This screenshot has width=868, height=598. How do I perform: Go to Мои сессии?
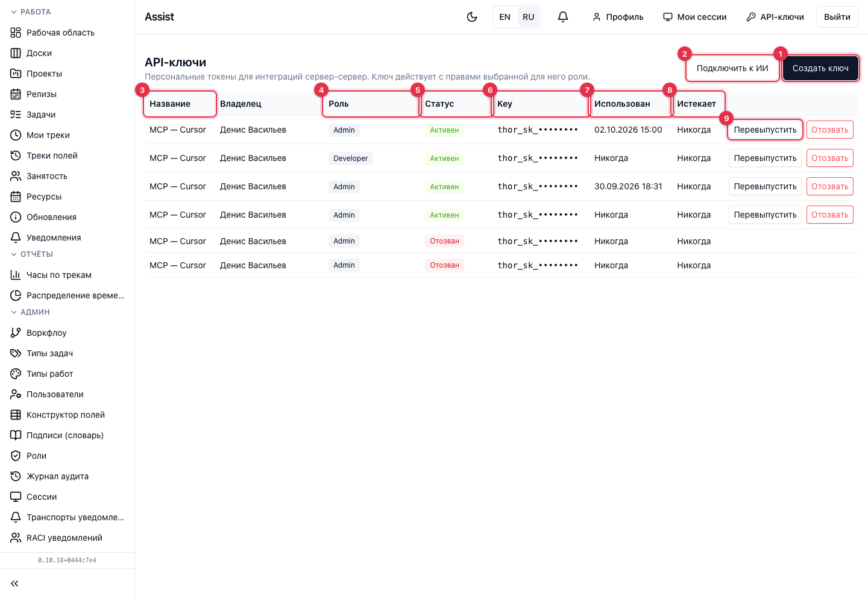[695, 17]
